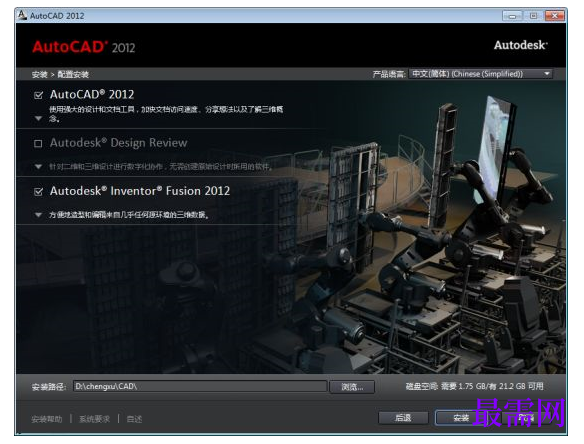This screenshot has width=584, height=444.
Task: Expand Inventor Fusion 2012 details arrow
Action: [x=38, y=215]
